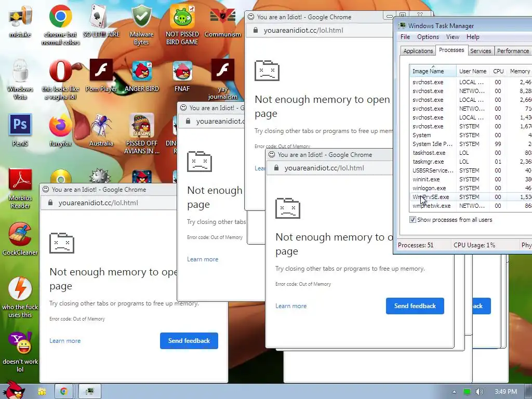Screen dimensions: 532x399
Task: Open the Communism desktop icon
Action: pyautogui.click(x=222, y=21)
